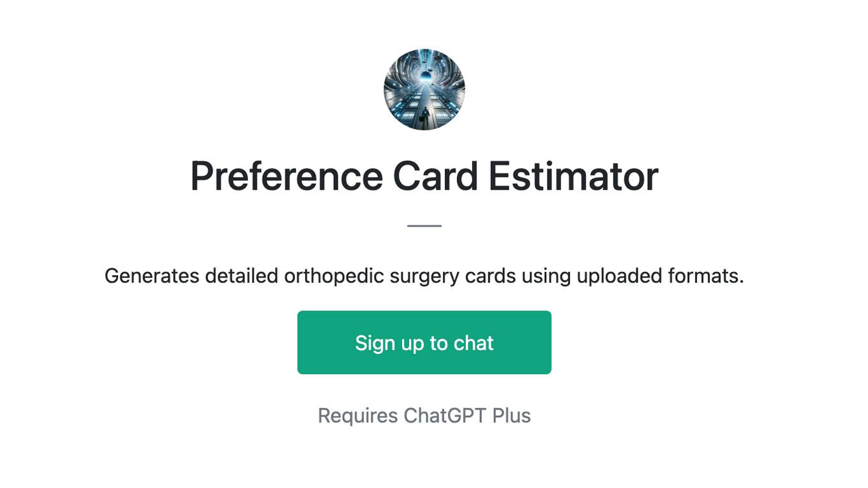Click the description about orthopedic surgery cards
This screenshot has height=488, width=868.
click(424, 276)
